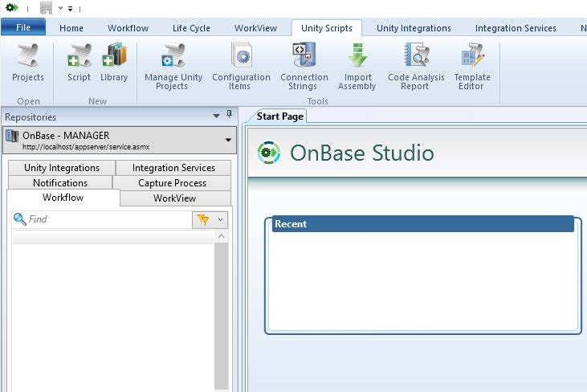Screen dimensions: 587x392
Task: Open the Notifications repository tab
Action: (60, 182)
